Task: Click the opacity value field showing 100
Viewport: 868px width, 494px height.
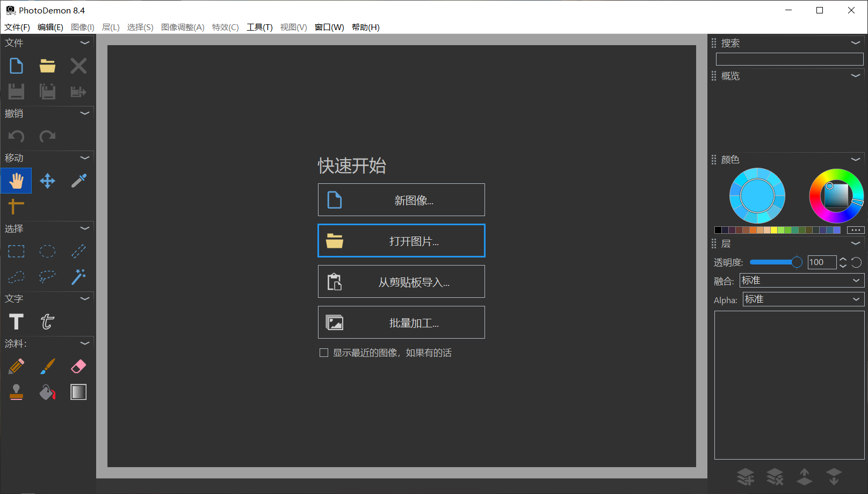Action: [822, 262]
